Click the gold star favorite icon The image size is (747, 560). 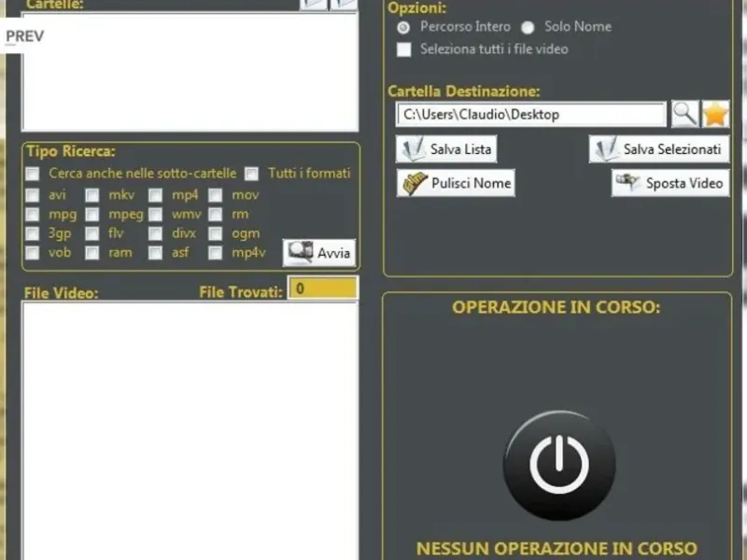click(715, 114)
